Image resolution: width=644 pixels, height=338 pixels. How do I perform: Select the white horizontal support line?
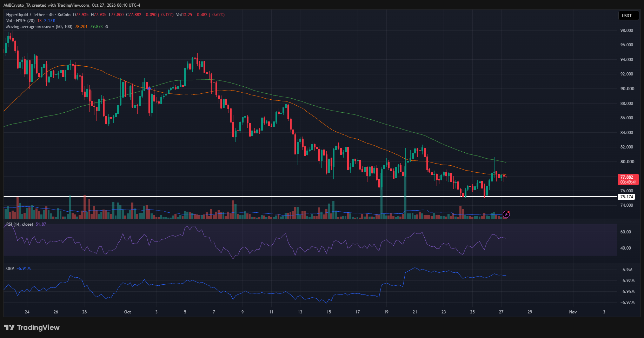pos(310,197)
